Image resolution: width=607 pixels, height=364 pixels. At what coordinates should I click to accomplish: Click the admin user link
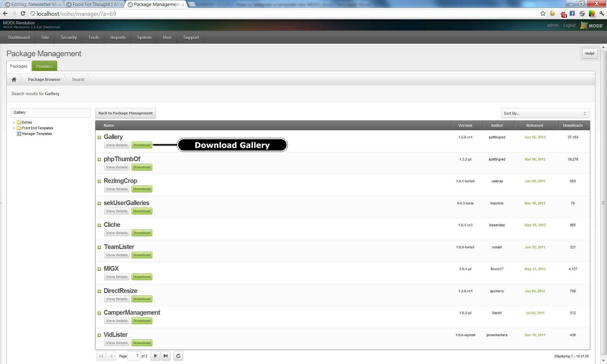pyautogui.click(x=553, y=25)
